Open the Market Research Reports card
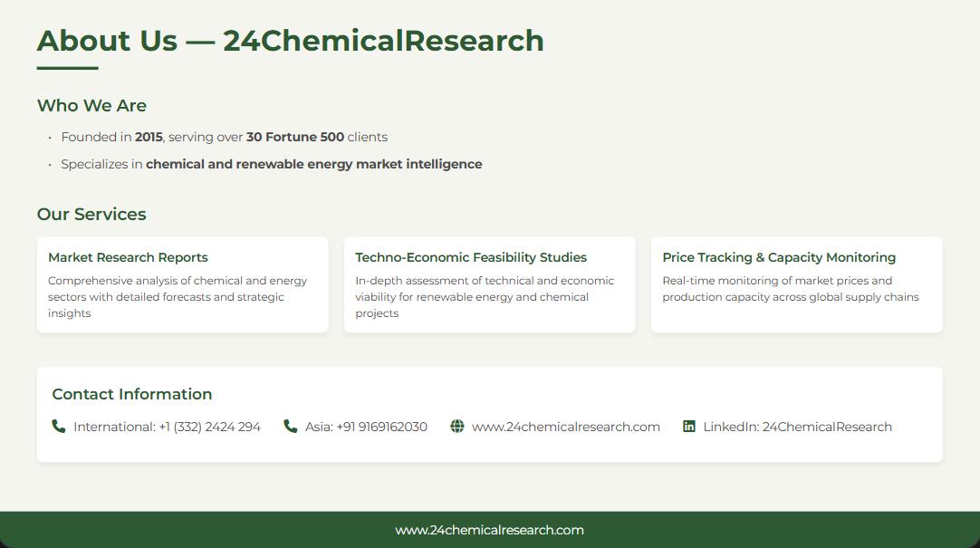This screenshot has height=548, width=980. pyautogui.click(x=182, y=284)
